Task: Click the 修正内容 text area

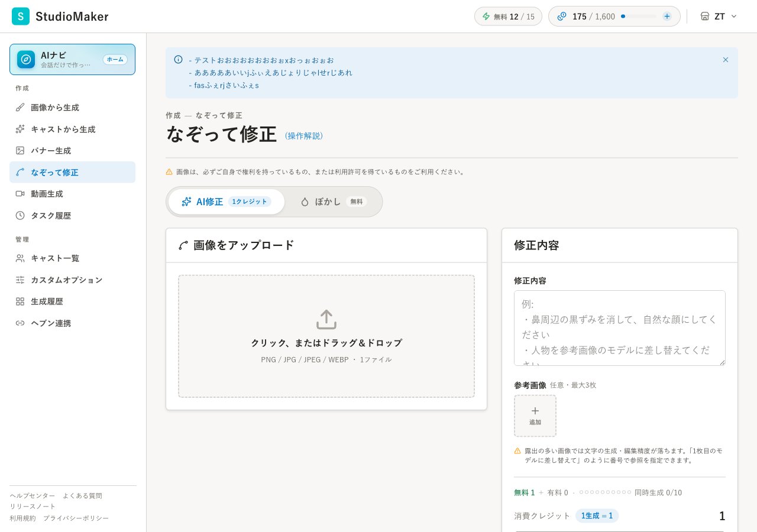Action: point(620,328)
